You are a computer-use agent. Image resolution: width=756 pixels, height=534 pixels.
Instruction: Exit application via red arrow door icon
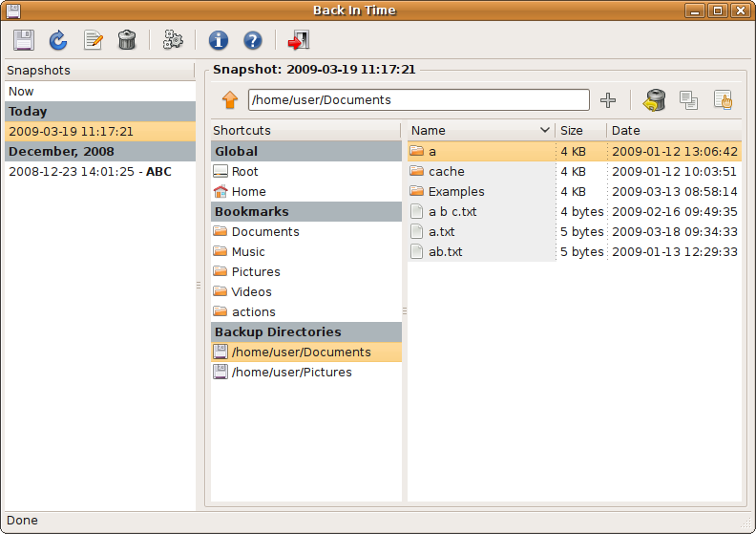pyautogui.click(x=299, y=40)
